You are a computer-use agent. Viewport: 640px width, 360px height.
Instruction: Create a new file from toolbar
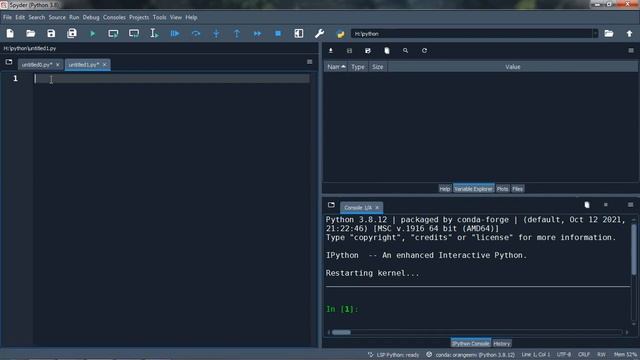(x=10, y=33)
